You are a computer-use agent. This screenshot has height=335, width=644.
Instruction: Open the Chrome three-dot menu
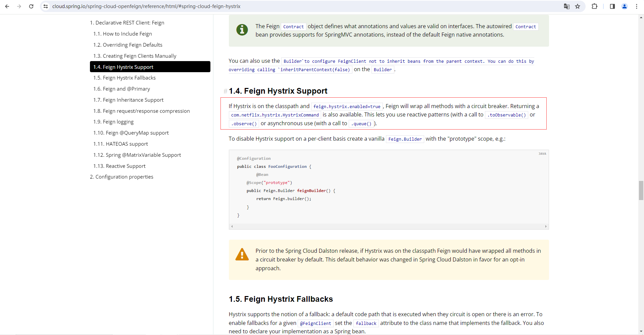pos(637,6)
